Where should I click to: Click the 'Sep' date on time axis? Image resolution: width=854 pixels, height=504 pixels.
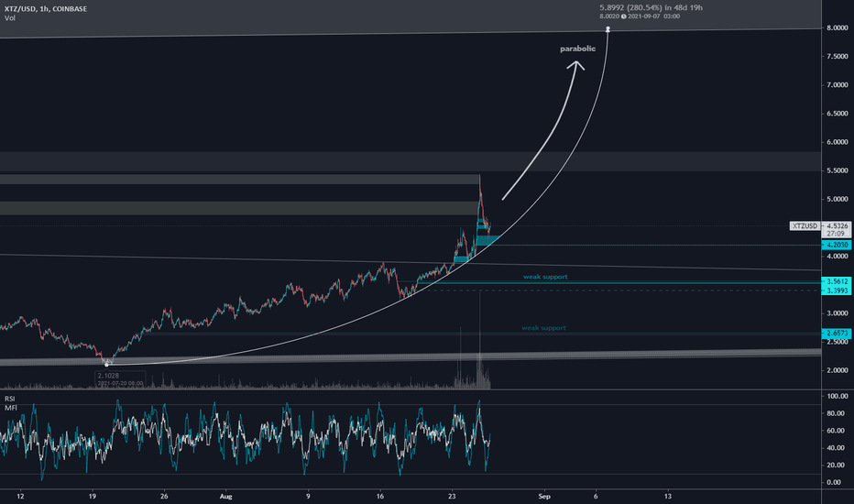544,497
